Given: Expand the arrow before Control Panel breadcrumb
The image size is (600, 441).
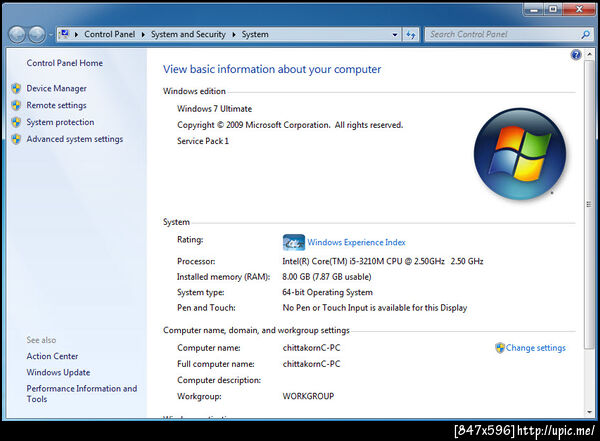Looking at the screenshot, I should (x=76, y=34).
